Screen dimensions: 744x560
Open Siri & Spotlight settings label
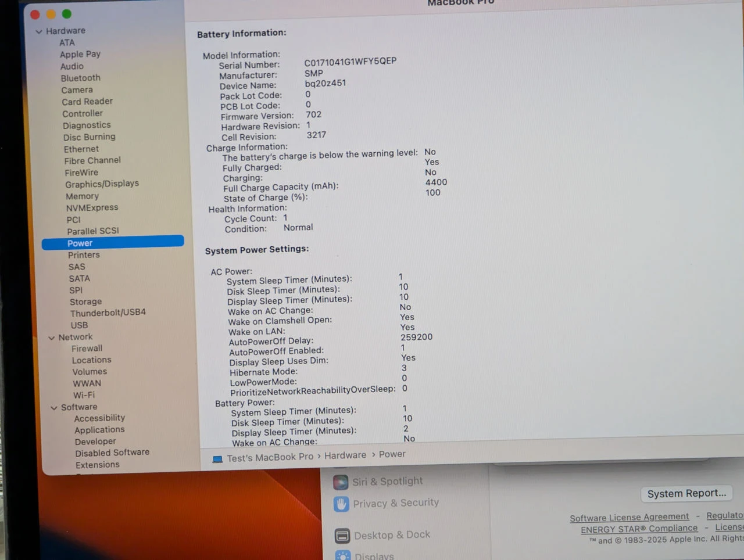(x=388, y=481)
